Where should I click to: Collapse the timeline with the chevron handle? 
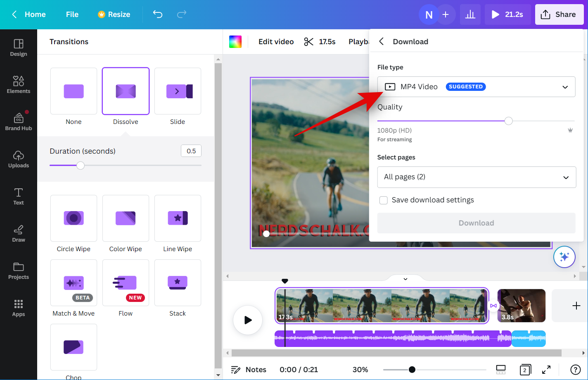(x=405, y=279)
